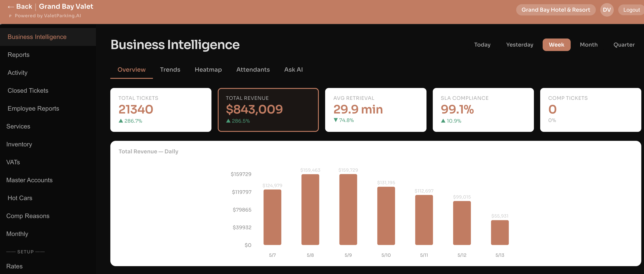Open Rates under Setup
Viewport: 644px width, 274px height.
point(48,267)
